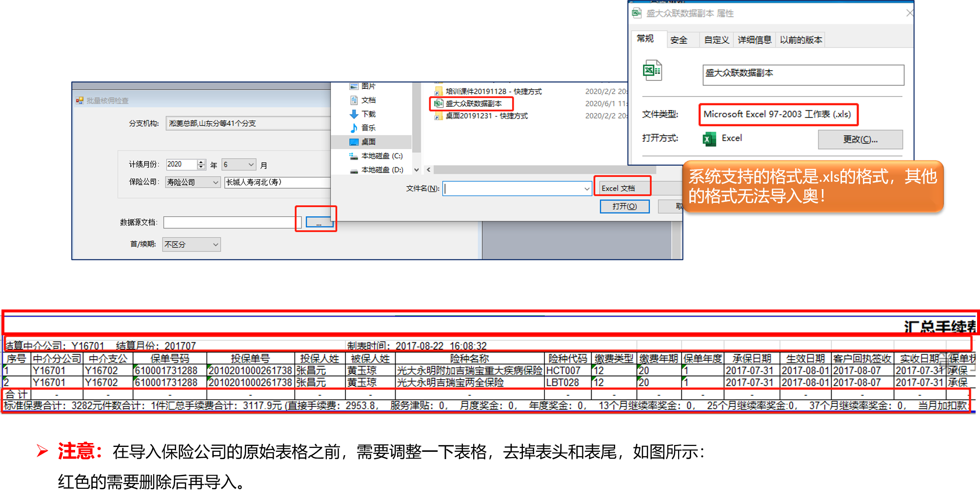This screenshot has height=502, width=980.
Task: Select the 盛大众联数据副本 Excel file
Action: (x=473, y=104)
